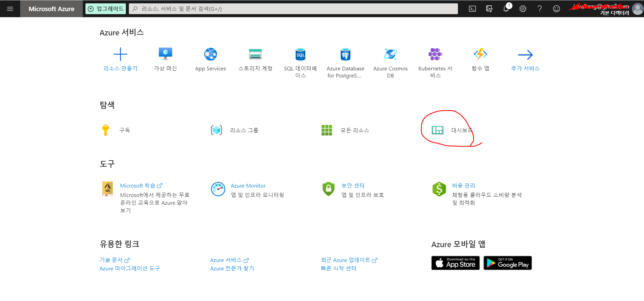Click the 앱 및 인프라 보호 description
Screen dimensions: 644x301
coord(363,195)
